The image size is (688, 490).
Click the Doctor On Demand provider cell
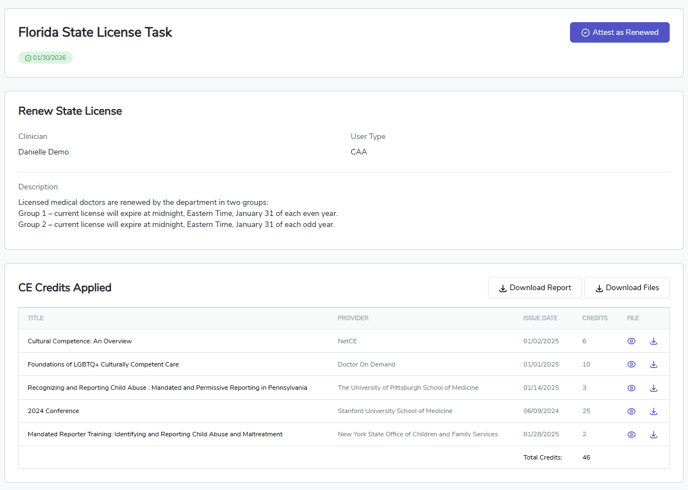click(366, 365)
